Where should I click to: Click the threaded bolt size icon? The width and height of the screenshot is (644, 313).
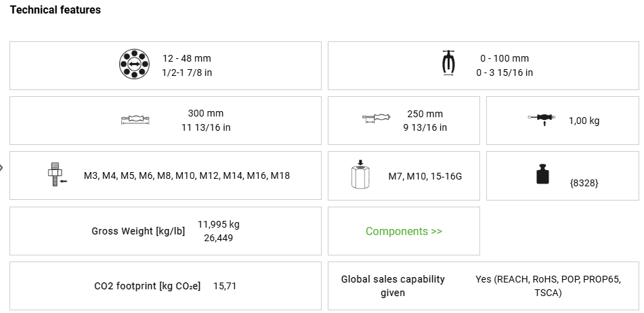tap(56, 175)
